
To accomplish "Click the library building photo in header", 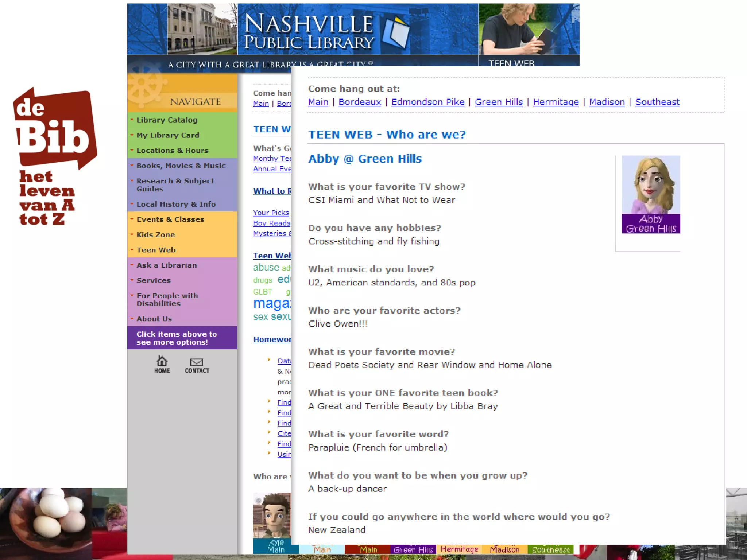I will pyautogui.click(x=202, y=29).
